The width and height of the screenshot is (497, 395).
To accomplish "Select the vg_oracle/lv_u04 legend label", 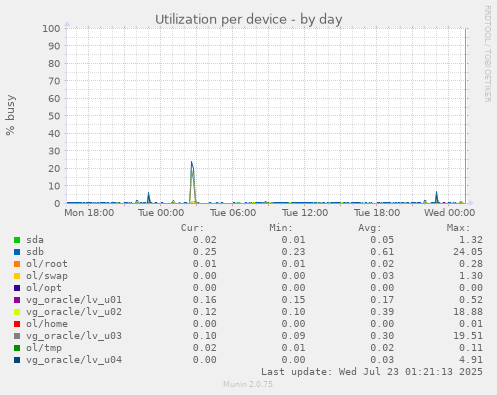I will click(74, 360).
